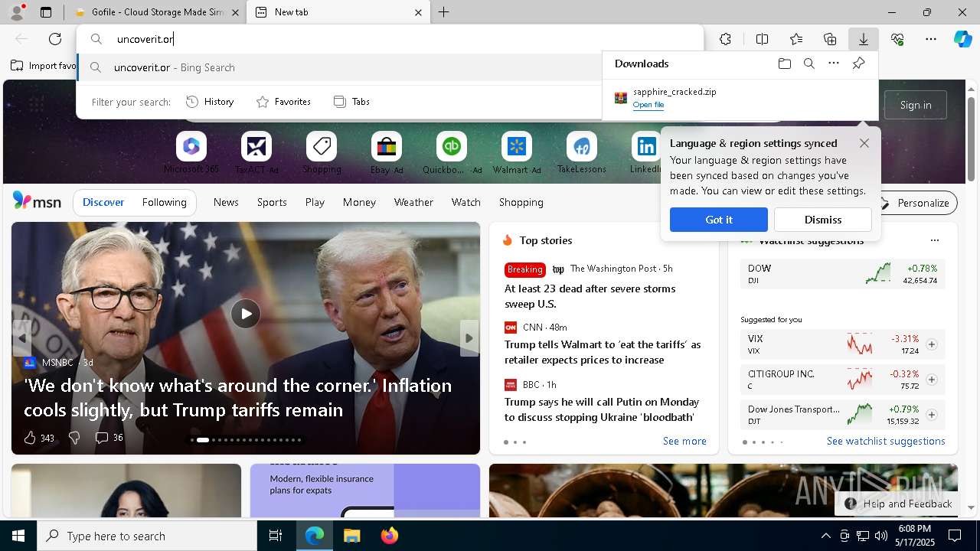Image resolution: width=980 pixels, height=551 pixels.
Task: Open more options in Downloads panel
Action: 833,64
